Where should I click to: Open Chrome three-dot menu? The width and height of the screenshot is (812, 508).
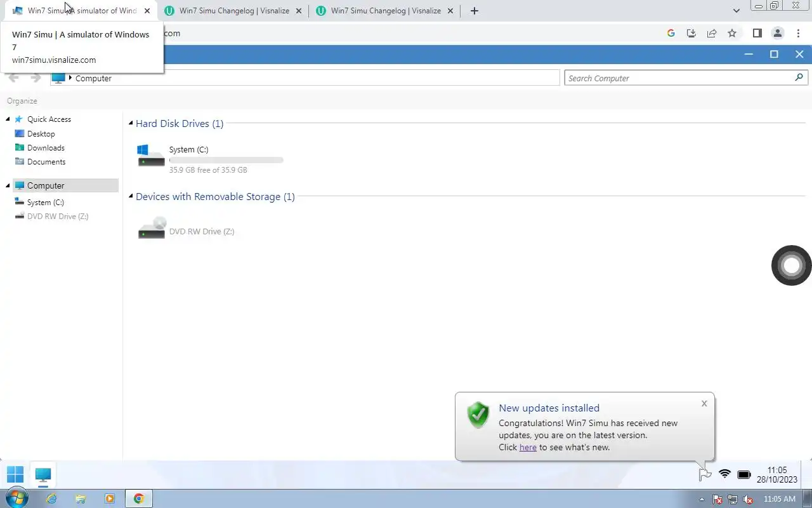tap(798, 33)
